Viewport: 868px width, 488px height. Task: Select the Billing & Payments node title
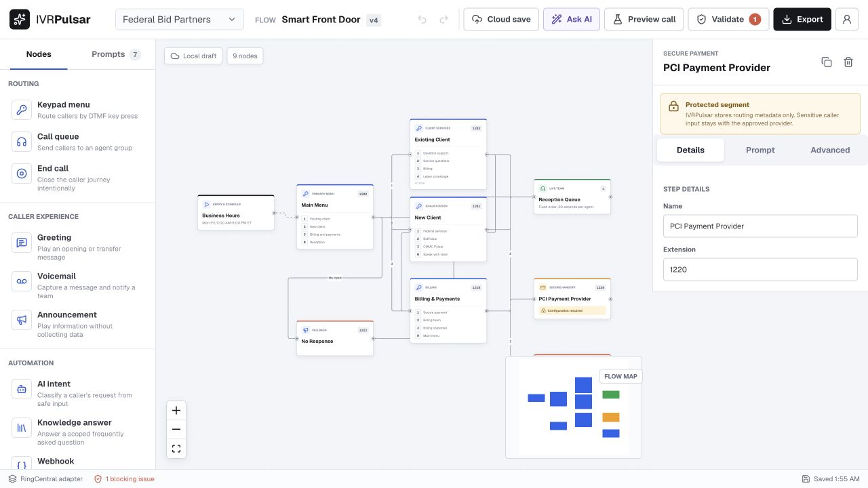[437, 299]
